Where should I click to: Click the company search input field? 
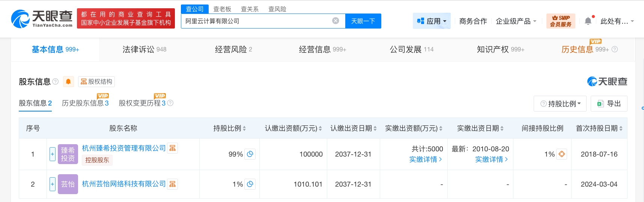tap(255, 21)
